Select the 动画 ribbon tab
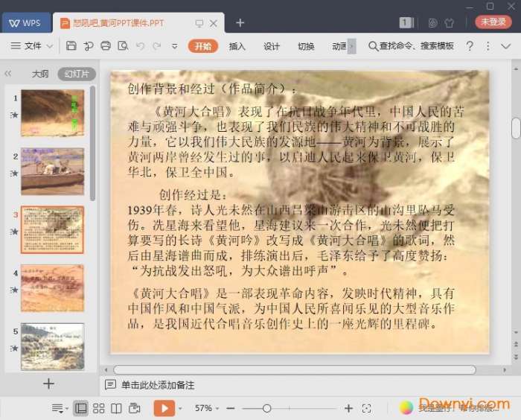Screen dimensions: 521x420 (x=339, y=46)
